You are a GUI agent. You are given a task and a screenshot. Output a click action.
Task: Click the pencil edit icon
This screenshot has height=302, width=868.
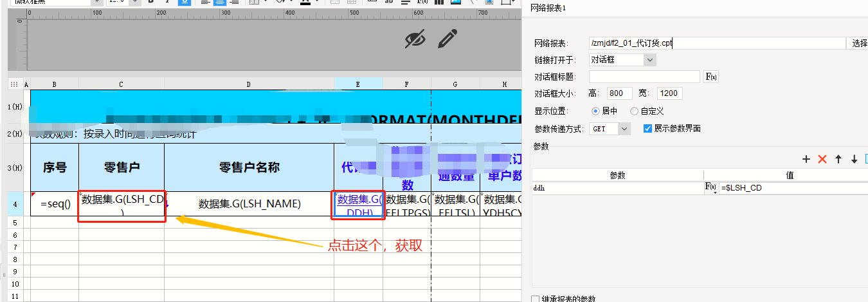click(448, 39)
